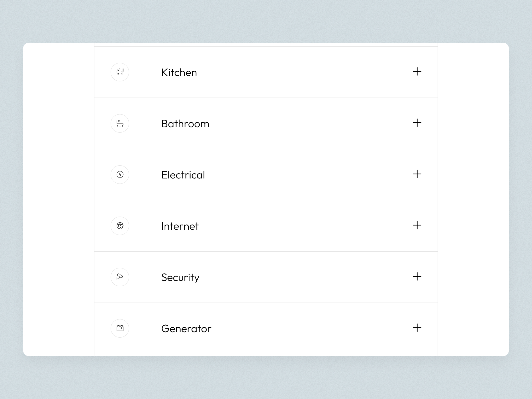Select the Bathroom label text

(185, 124)
